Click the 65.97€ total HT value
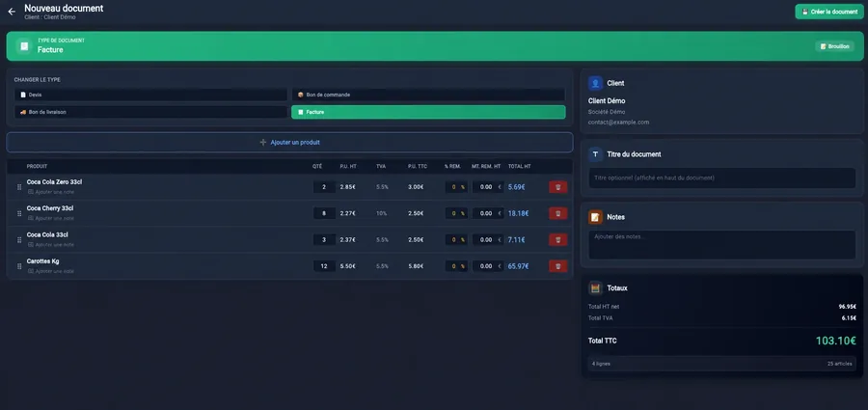This screenshot has width=868, height=410. coord(518,266)
